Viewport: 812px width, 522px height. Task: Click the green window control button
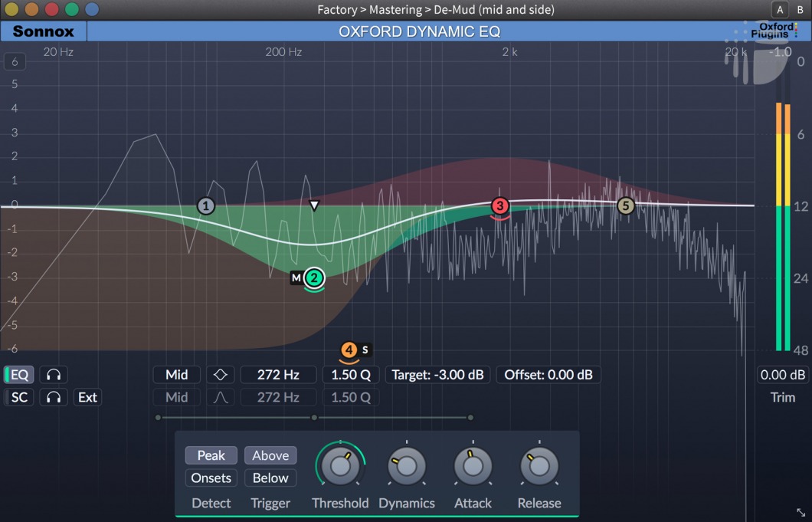(72, 9)
